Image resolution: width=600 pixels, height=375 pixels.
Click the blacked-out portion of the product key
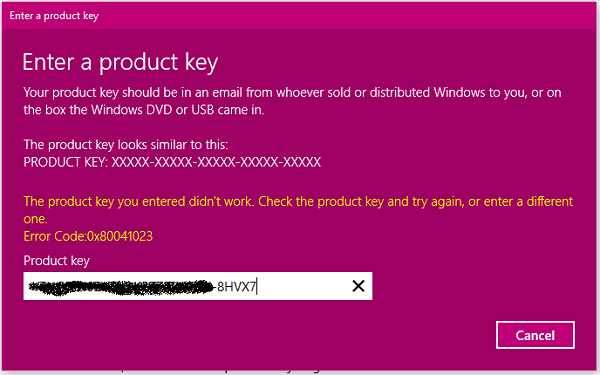pyautogui.click(x=121, y=288)
